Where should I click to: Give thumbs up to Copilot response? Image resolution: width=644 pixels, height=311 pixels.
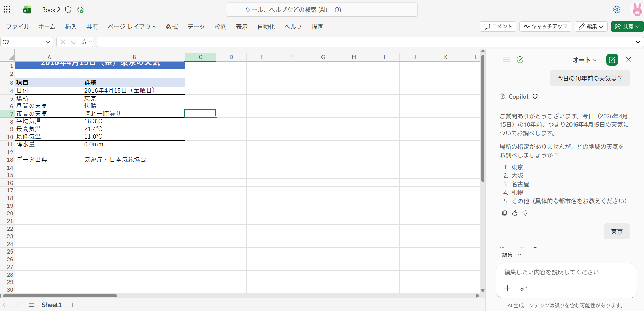pos(514,213)
